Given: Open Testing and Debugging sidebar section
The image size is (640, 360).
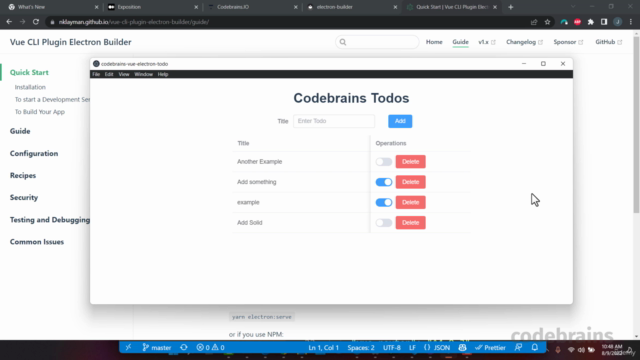Looking at the screenshot, I should point(50,220).
